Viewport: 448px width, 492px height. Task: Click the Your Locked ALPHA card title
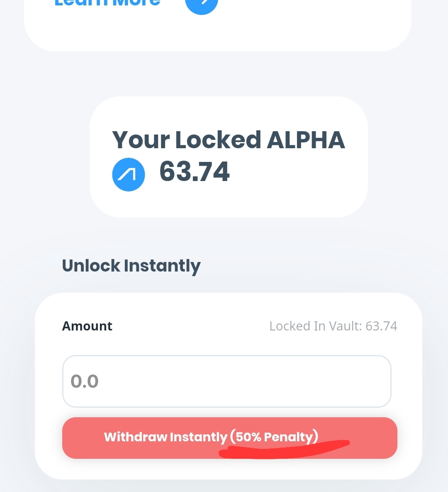pos(229,140)
